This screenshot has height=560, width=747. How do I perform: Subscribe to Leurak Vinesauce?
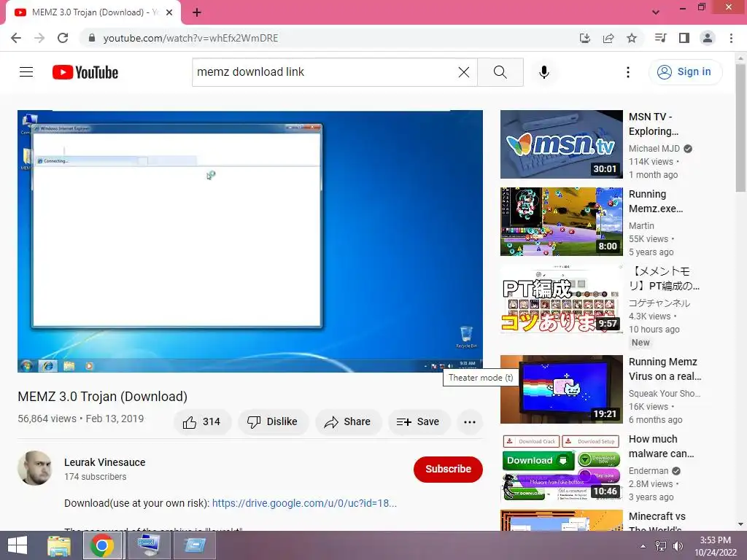[448, 469]
